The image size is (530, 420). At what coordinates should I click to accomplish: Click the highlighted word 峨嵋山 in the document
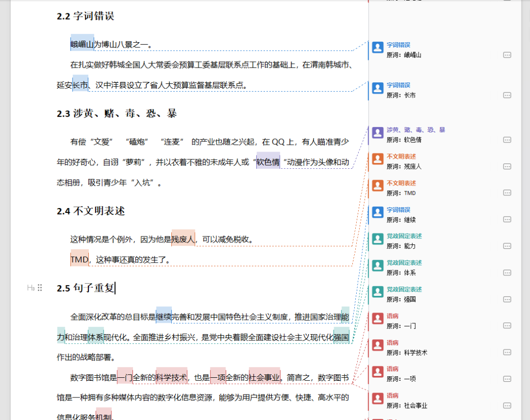pos(82,45)
